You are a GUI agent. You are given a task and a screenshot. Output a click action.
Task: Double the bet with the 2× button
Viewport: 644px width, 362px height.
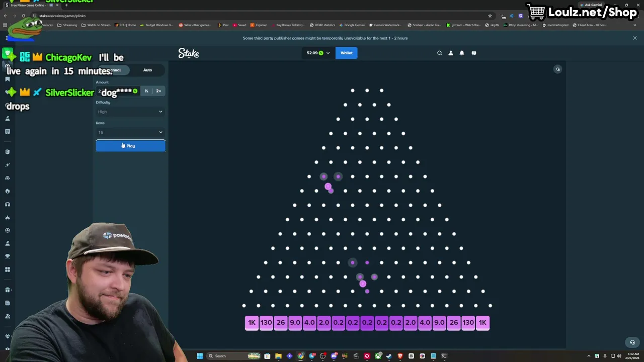pyautogui.click(x=158, y=91)
